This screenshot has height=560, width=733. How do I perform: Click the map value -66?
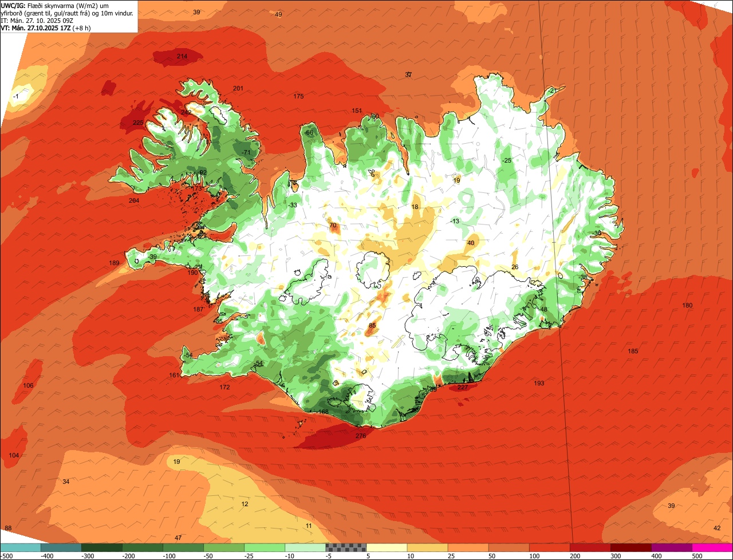click(x=309, y=133)
